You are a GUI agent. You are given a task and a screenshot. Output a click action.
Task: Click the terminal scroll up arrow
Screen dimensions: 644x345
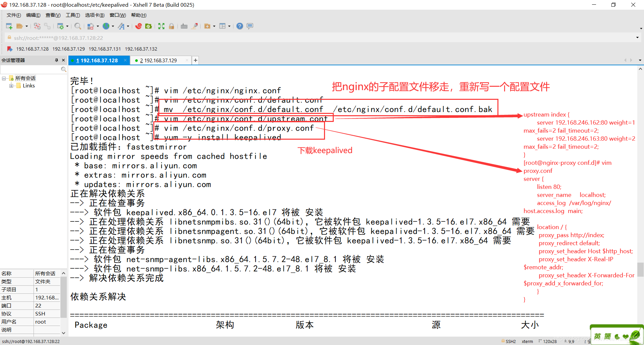click(x=640, y=69)
